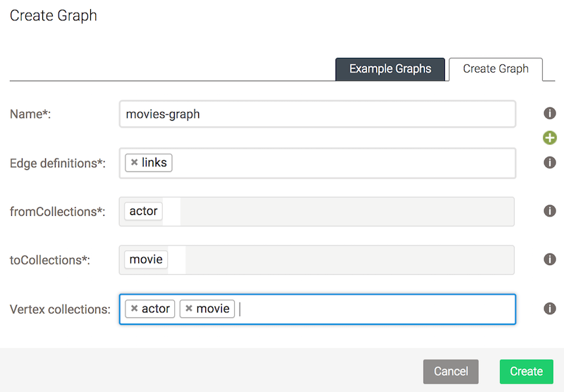This screenshot has height=392, width=564.
Task: Click the fromCollections* label
Action: (58, 212)
